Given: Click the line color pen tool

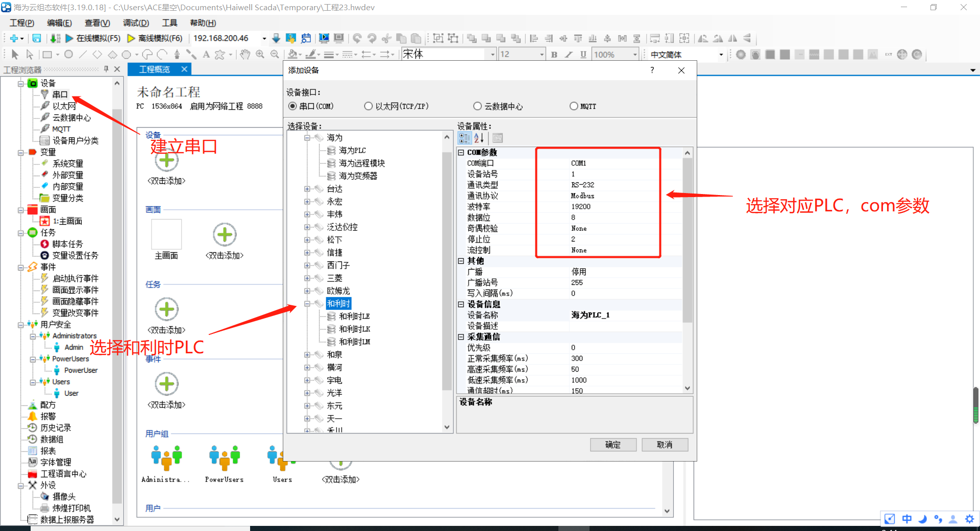Looking at the screenshot, I should pyautogui.click(x=310, y=55).
